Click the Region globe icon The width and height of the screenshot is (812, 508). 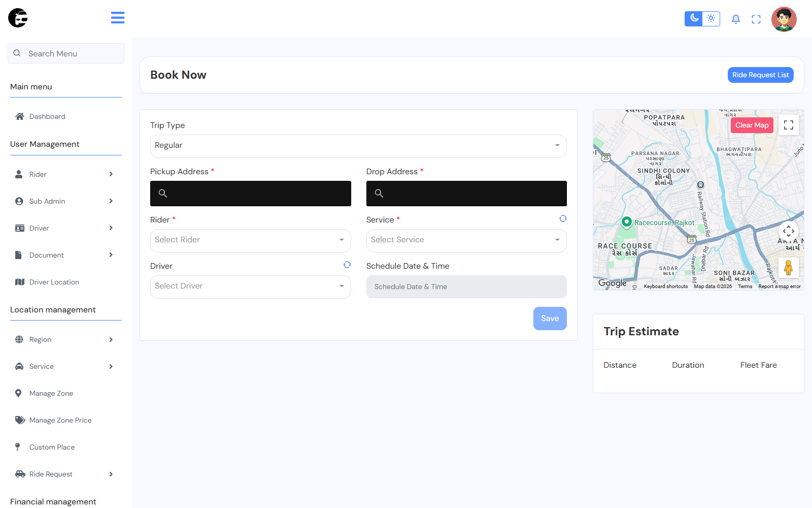(x=19, y=339)
